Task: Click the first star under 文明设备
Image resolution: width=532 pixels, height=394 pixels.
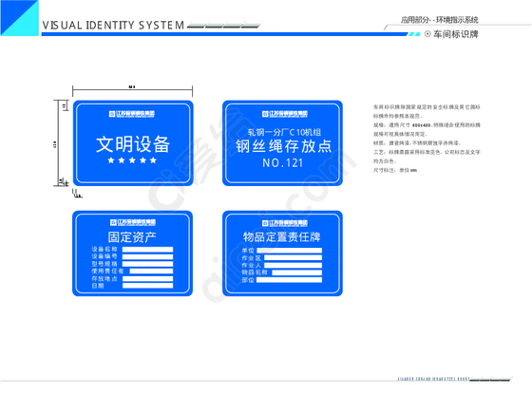Action: pos(111,160)
